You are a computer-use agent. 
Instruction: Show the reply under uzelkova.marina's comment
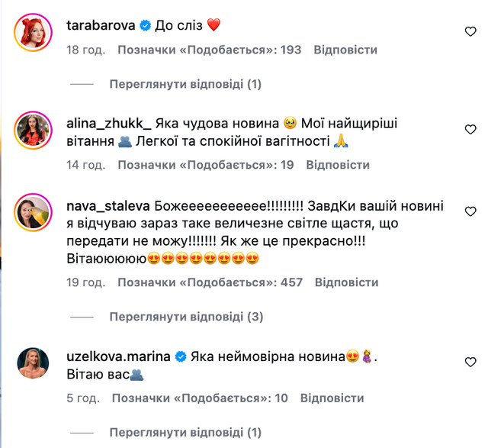point(185,432)
